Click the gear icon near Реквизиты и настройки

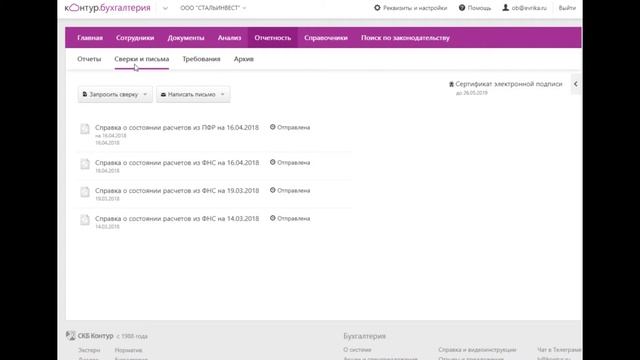coord(377,8)
